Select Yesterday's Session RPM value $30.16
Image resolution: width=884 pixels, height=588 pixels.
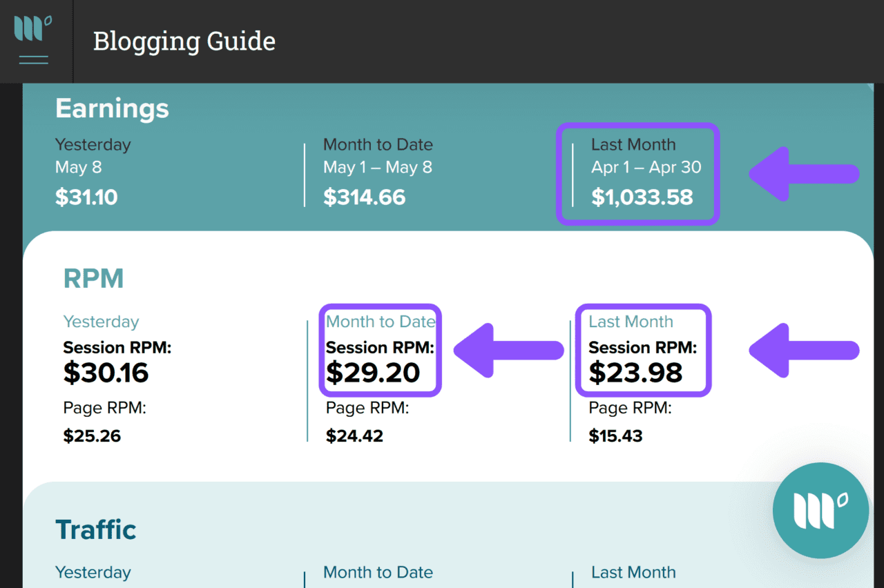click(106, 373)
